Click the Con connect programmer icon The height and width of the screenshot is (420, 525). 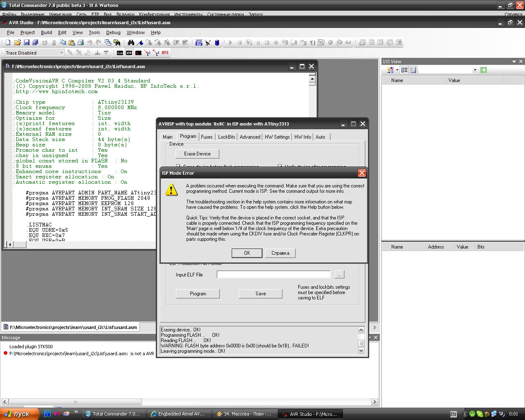[120, 53]
